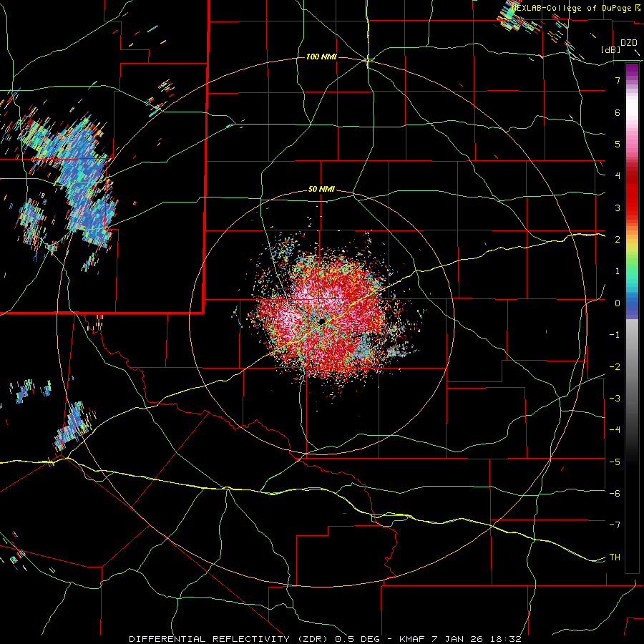
Task: Select the 6 value on the dB scale
Action: click(x=618, y=112)
